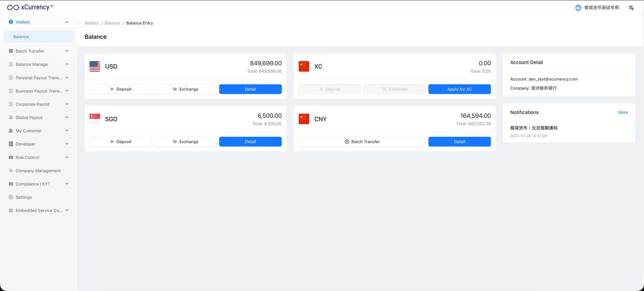Expand the Batch Transfer submenu chevron
Screen dimensions: 644x291
point(67,51)
